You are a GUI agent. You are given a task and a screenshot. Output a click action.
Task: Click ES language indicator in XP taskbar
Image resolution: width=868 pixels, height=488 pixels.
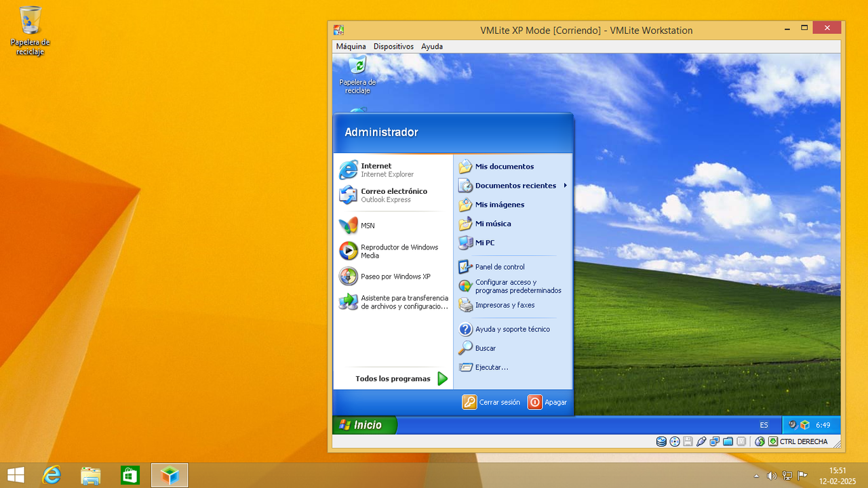[764, 425]
